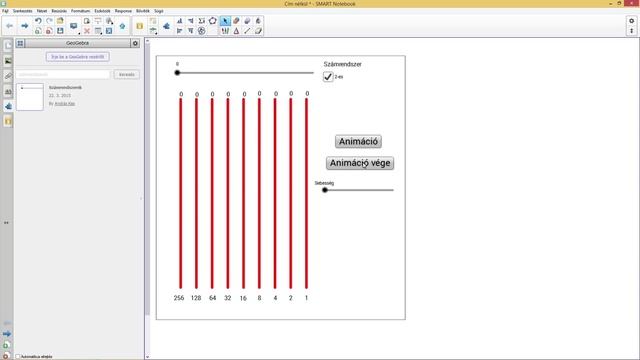
Task: Move the sidebar with the blue arrow at the bottom
Action: tap(7, 334)
